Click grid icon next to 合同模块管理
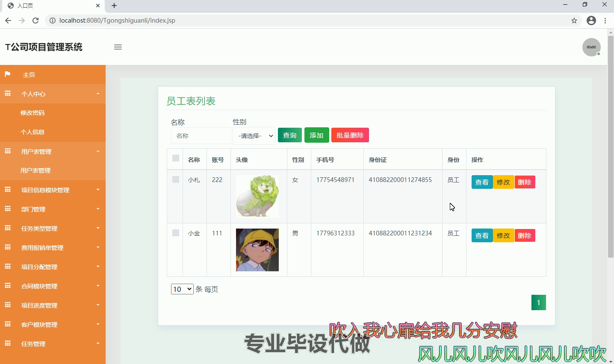This screenshot has width=614, height=364. pos(8,286)
